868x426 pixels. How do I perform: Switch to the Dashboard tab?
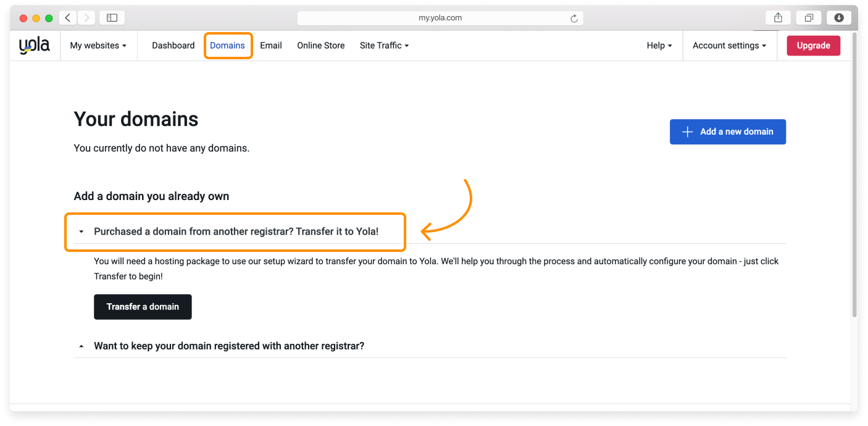click(x=173, y=46)
